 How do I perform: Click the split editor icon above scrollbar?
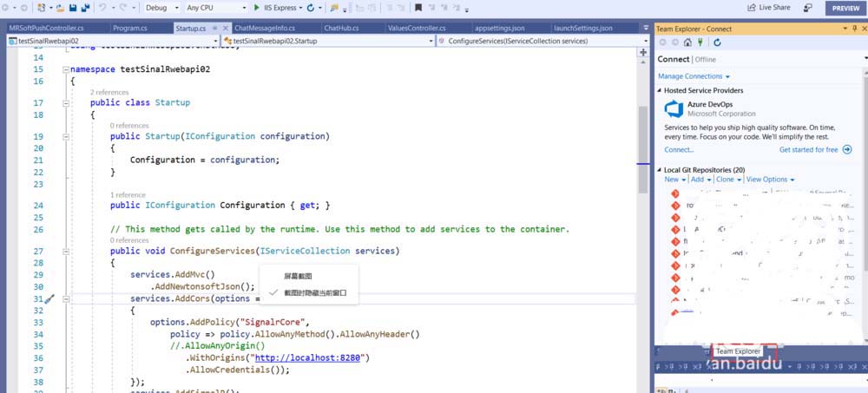click(x=643, y=53)
